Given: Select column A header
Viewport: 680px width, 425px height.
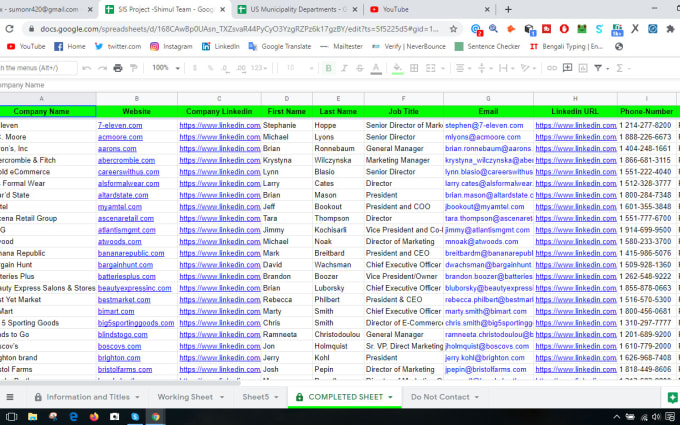Looking at the screenshot, I should (42, 99).
